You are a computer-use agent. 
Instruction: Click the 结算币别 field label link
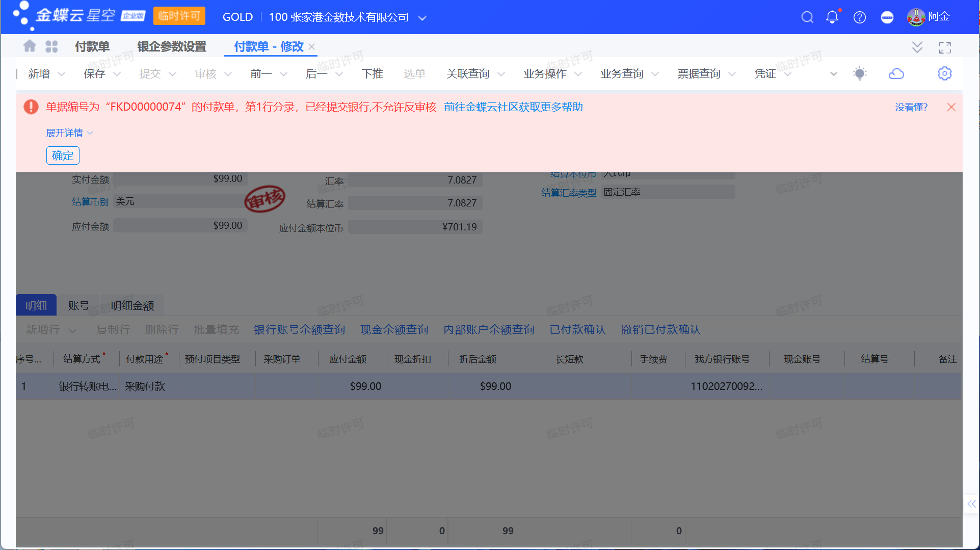[x=90, y=202]
